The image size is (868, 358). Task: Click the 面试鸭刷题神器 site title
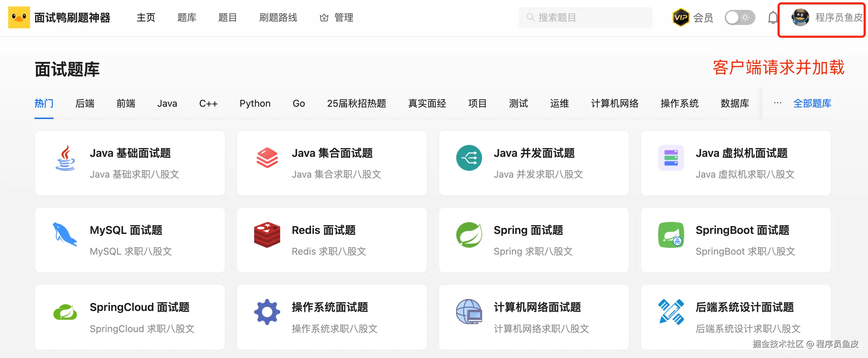click(72, 17)
